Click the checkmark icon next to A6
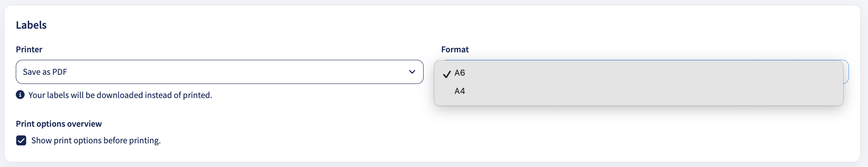Viewport: 868px width, 167px height. click(x=447, y=74)
